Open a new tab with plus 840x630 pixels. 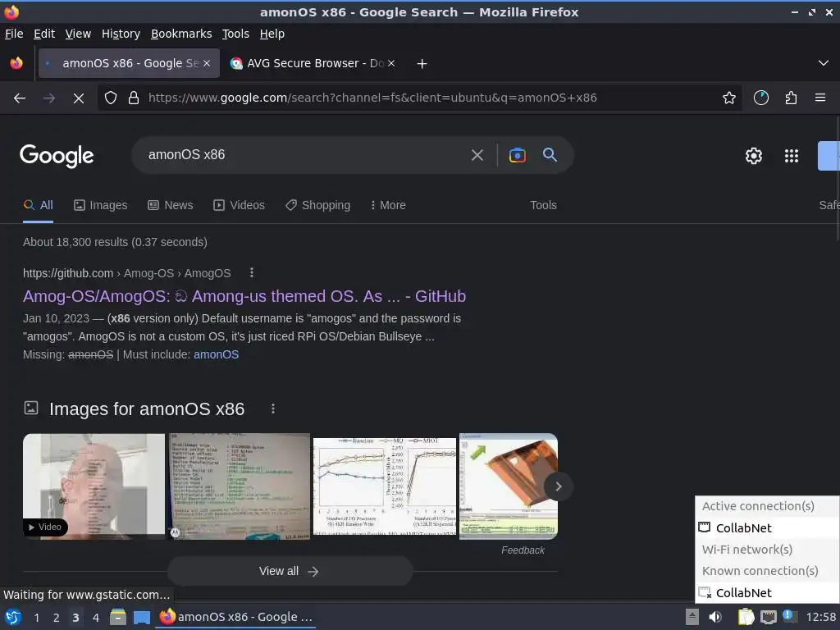click(x=422, y=64)
